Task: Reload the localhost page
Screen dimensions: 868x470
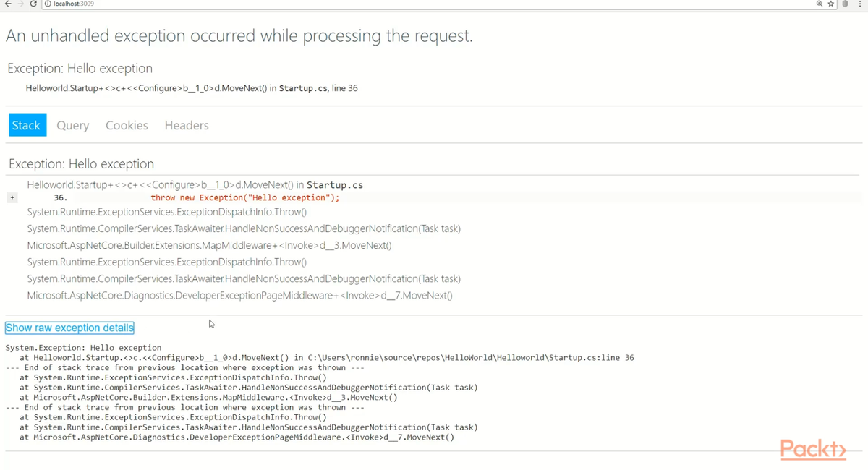Action: tap(33, 4)
